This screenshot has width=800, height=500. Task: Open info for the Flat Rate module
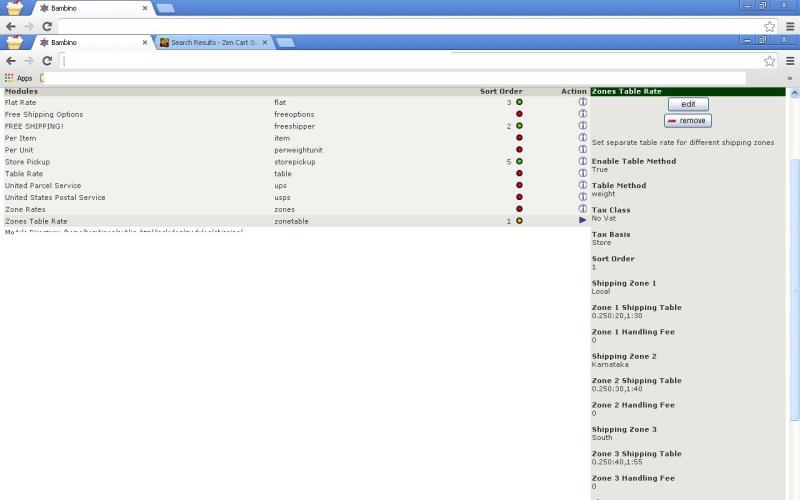pyautogui.click(x=583, y=102)
